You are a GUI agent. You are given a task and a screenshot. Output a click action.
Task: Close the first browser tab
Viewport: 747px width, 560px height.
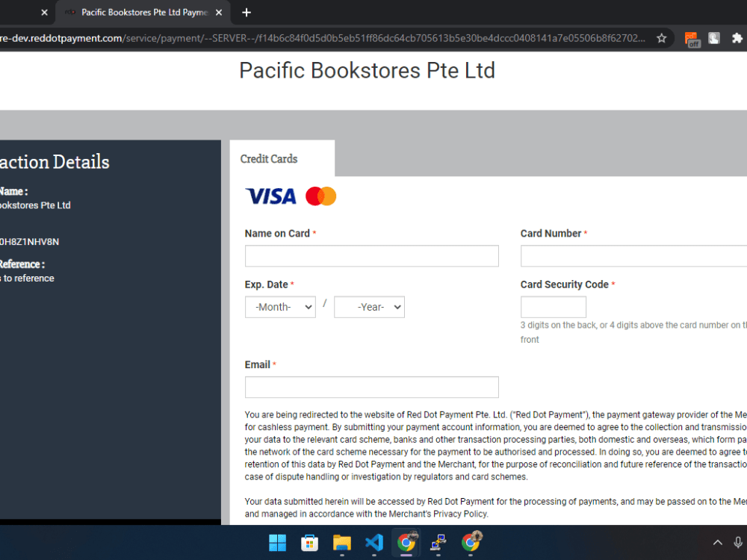(44, 13)
